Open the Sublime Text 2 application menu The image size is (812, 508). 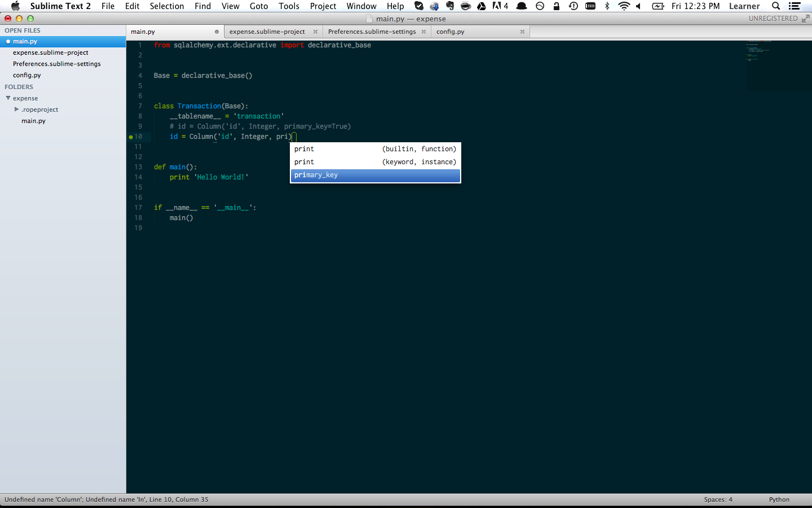pyautogui.click(x=60, y=6)
